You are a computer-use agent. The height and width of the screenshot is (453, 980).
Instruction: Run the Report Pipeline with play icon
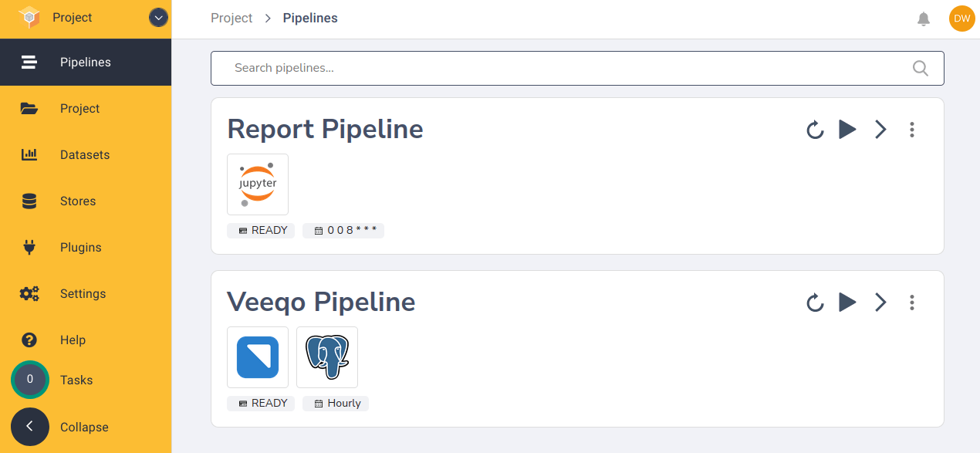point(847,130)
